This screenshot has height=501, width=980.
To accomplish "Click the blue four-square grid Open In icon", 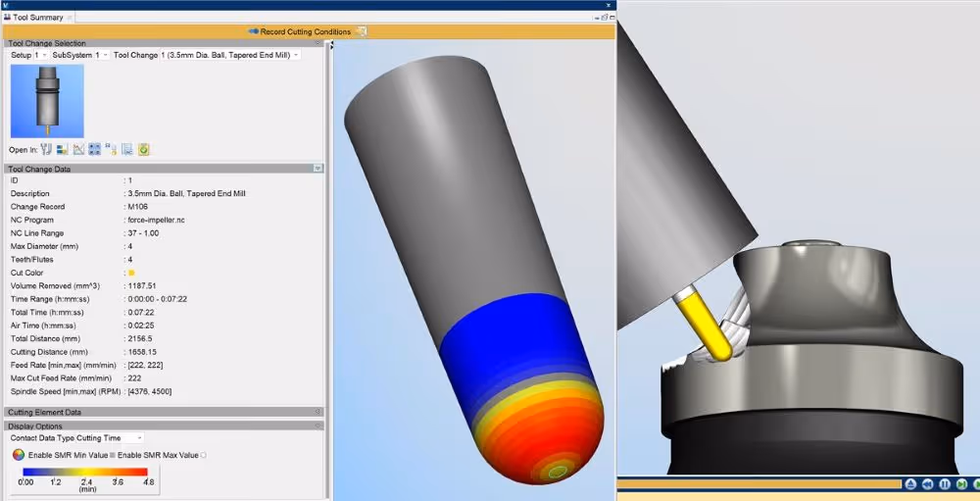I will [x=94, y=149].
